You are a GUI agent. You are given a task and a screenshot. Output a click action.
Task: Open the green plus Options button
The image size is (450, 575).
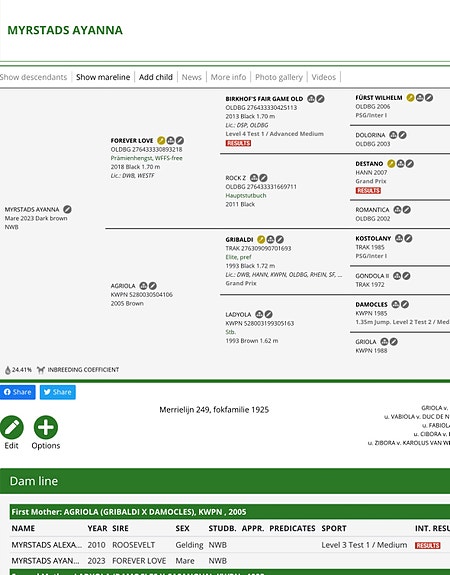click(46, 427)
